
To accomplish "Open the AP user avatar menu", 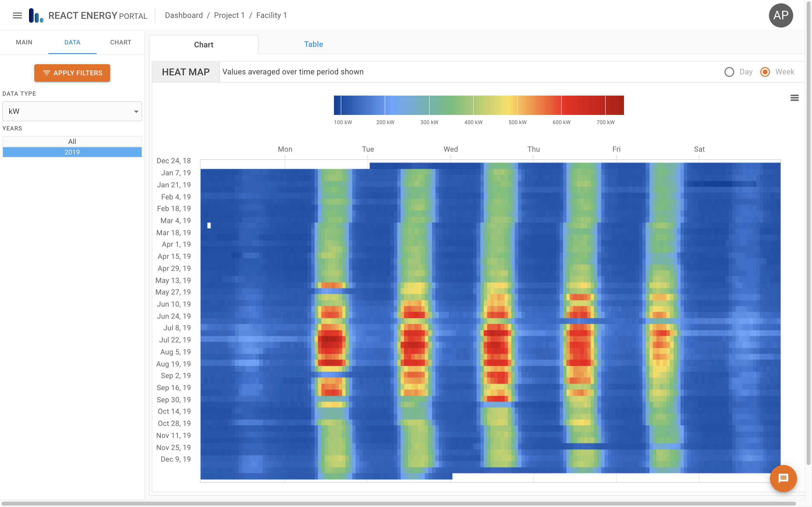I will [x=781, y=15].
